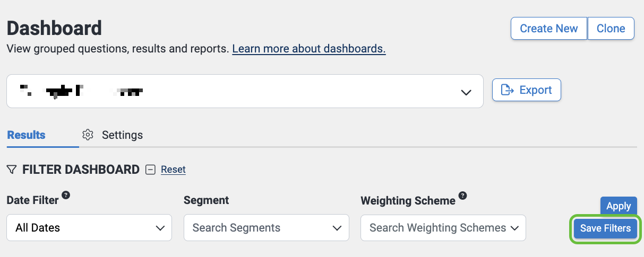The image size is (644, 257).
Task: Switch to the Results tab
Action: click(x=27, y=135)
